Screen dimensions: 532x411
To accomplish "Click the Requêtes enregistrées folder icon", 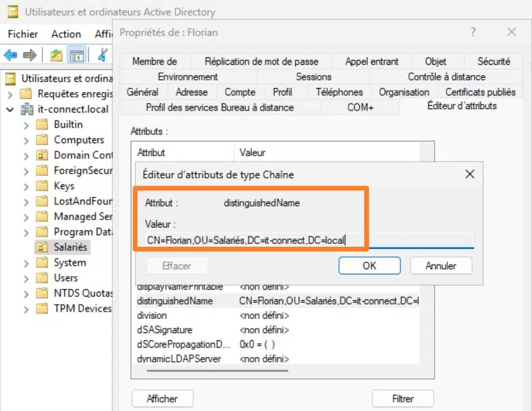I will pos(26,93).
